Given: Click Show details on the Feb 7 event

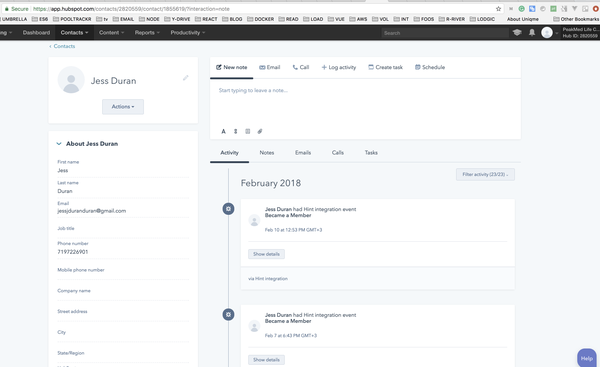Looking at the screenshot, I should 266,360.
